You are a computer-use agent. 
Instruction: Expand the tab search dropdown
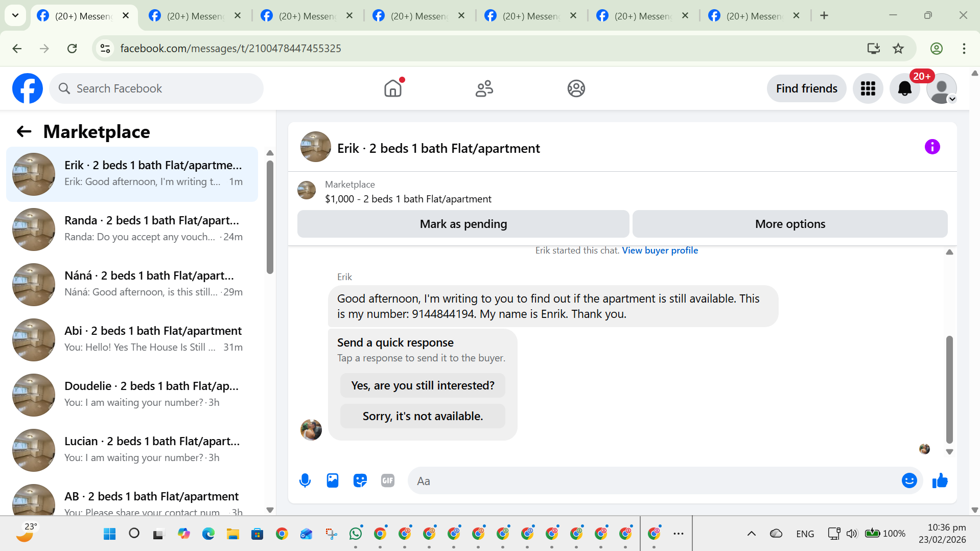click(15, 16)
